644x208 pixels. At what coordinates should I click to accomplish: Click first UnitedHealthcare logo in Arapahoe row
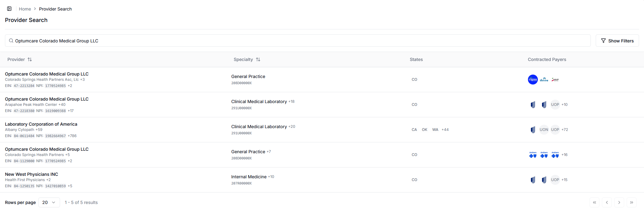(x=533, y=105)
